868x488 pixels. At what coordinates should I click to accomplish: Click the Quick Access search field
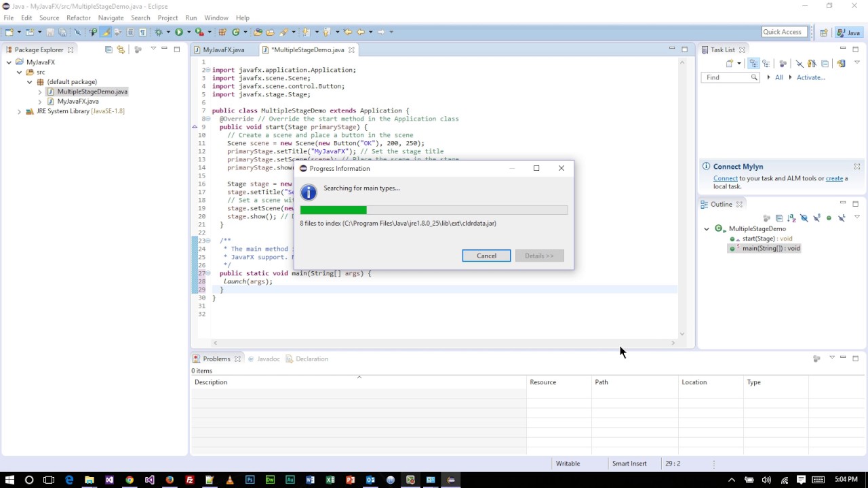(x=783, y=32)
